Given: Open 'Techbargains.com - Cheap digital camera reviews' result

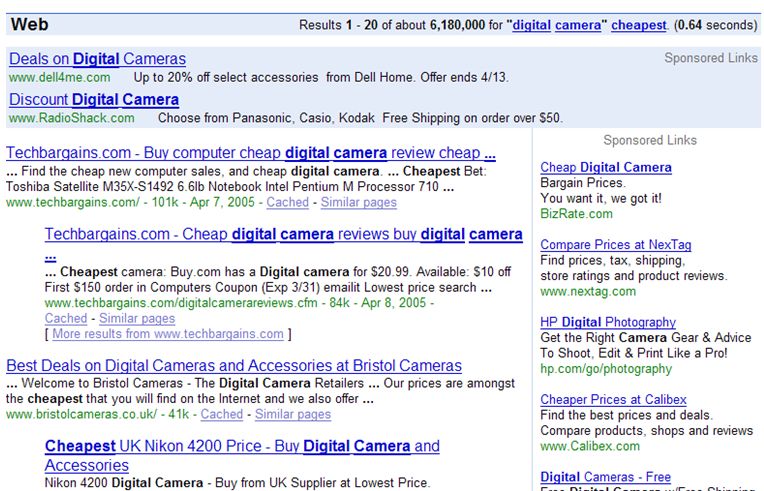Looking at the screenshot, I should [284, 234].
